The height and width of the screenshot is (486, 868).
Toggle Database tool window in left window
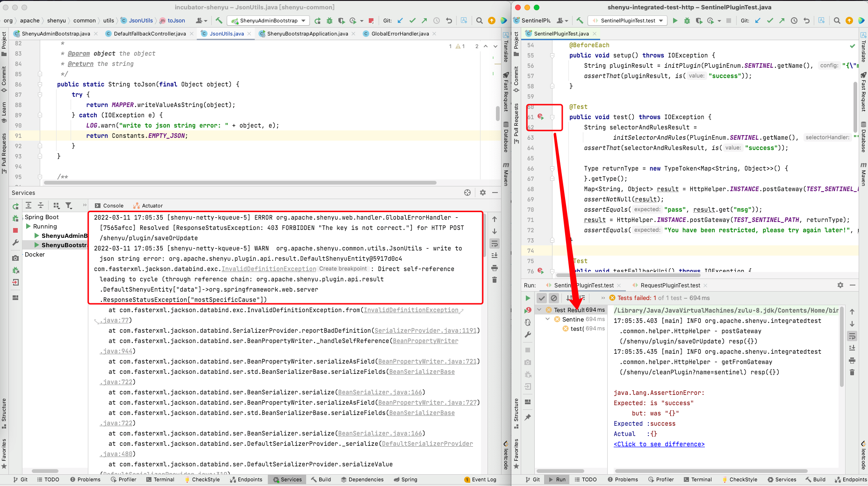pos(506,137)
